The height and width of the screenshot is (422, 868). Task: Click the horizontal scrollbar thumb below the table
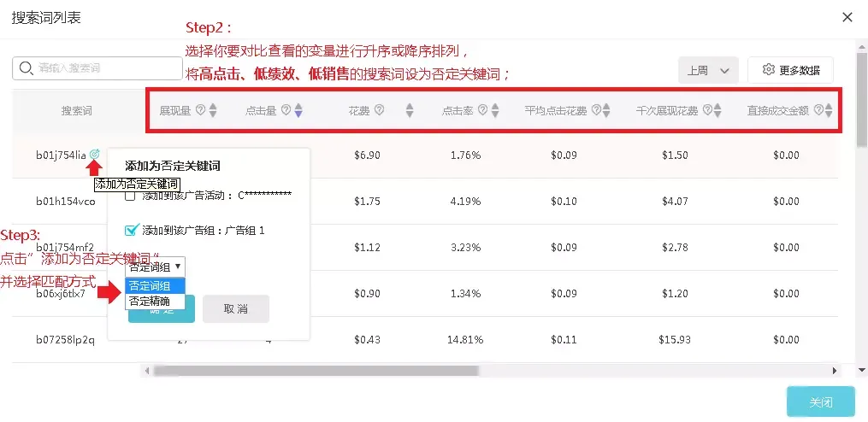coord(316,371)
